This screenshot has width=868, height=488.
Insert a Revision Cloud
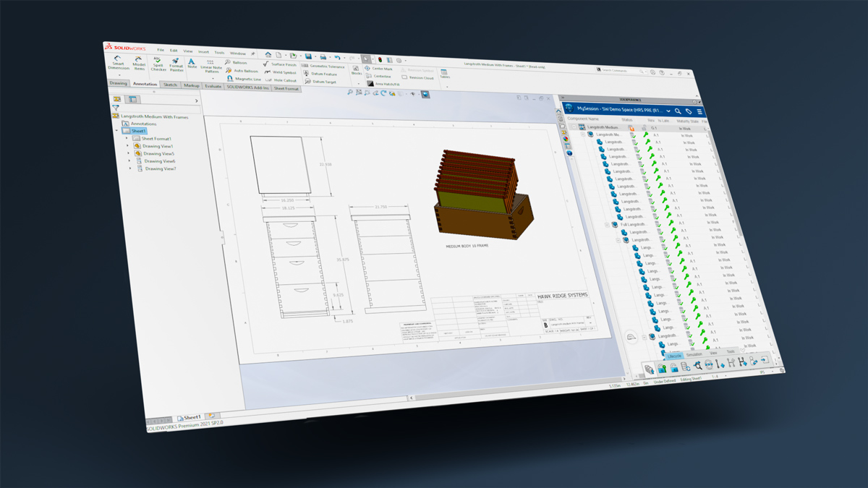pyautogui.click(x=417, y=77)
